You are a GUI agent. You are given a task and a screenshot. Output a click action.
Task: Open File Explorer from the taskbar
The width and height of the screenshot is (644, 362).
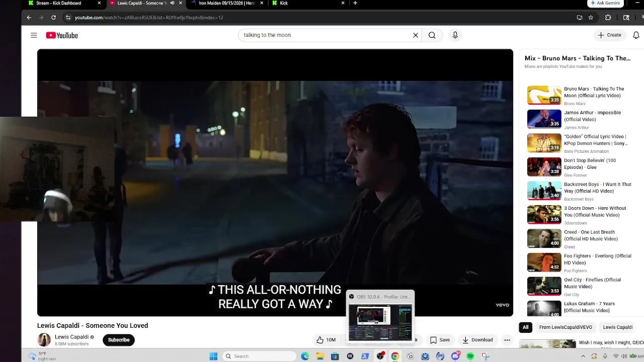coord(320,356)
